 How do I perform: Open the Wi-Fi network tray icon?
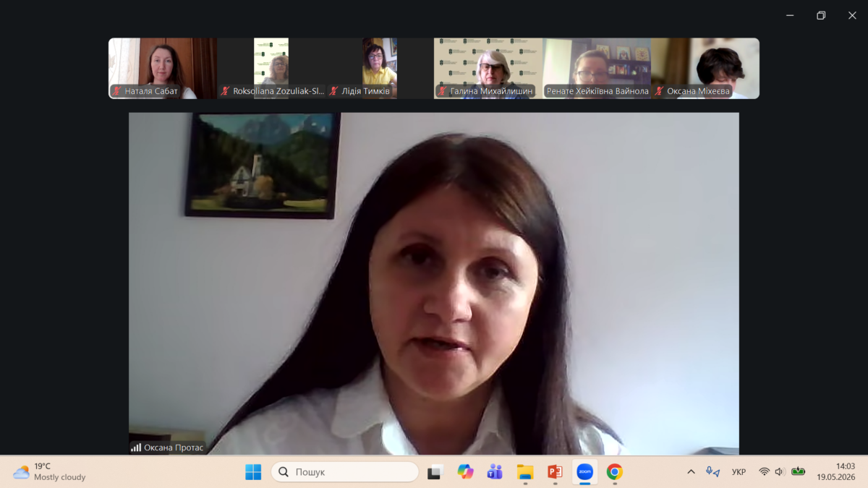pyautogui.click(x=764, y=472)
